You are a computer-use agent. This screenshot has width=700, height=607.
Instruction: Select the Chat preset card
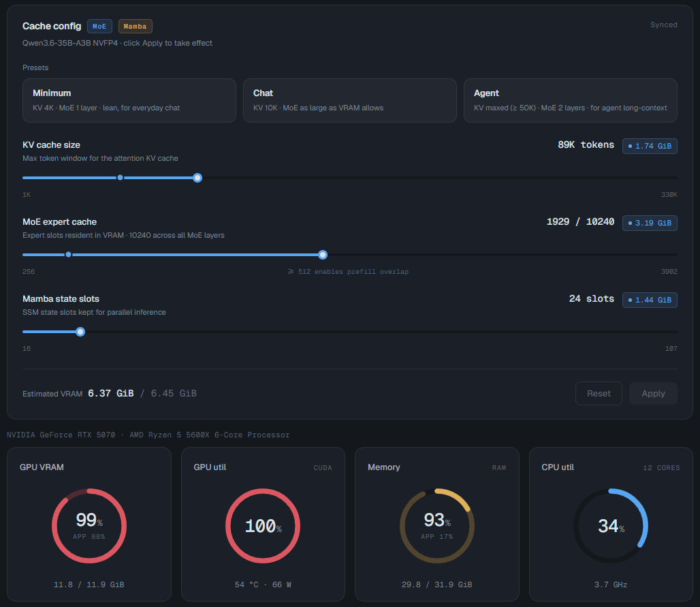click(x=349, y=101)
